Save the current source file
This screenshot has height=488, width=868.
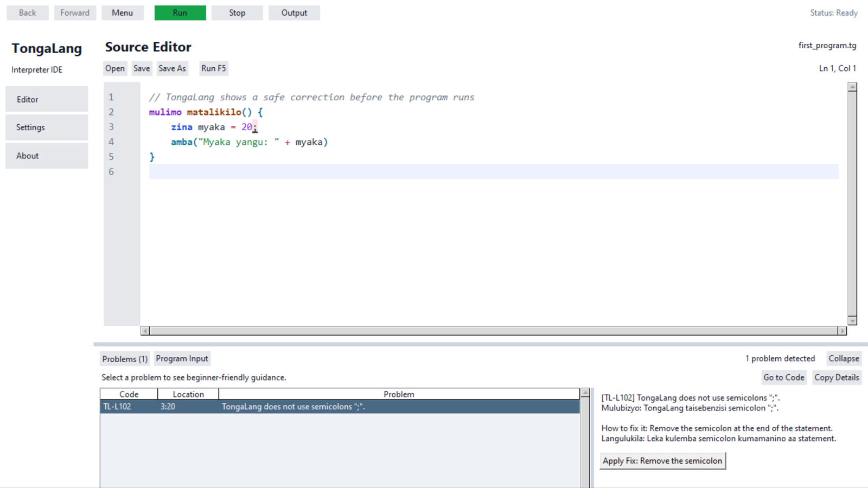(x=142, y=68)
